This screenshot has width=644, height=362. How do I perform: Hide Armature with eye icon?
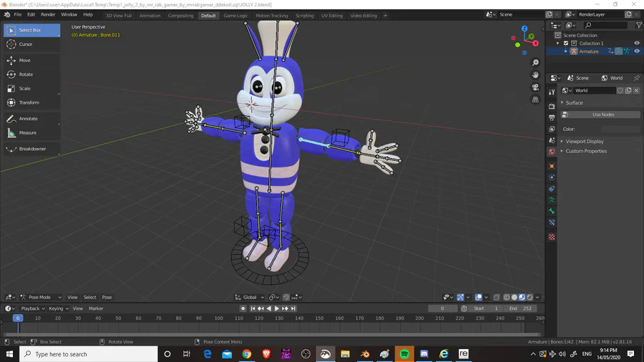click(x=637, y=52)
